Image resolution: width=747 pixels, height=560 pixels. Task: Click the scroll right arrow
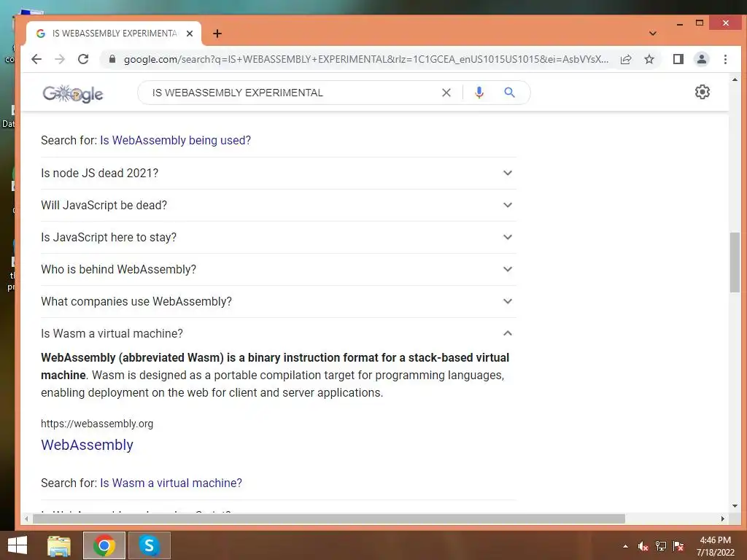[722, 518]
